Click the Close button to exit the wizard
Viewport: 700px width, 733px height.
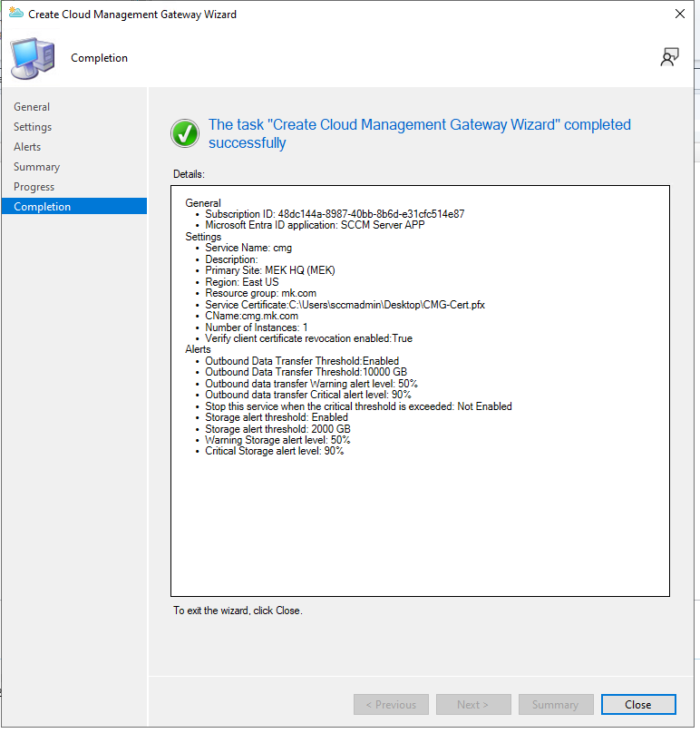637,705
